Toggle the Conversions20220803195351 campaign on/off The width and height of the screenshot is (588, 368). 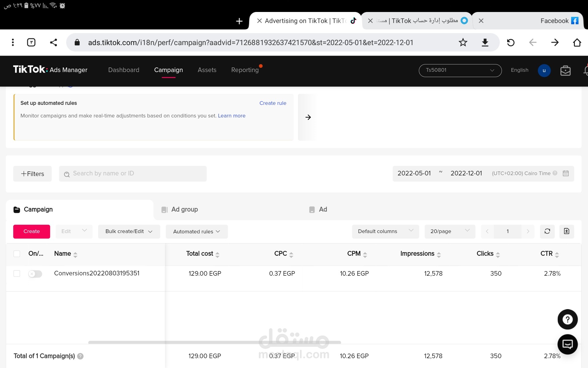tap(35, 274)
